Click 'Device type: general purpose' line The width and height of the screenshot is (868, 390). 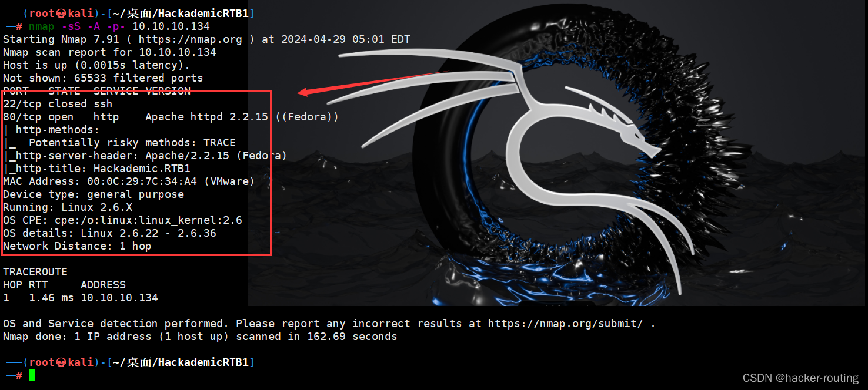(x=94, y=194)
